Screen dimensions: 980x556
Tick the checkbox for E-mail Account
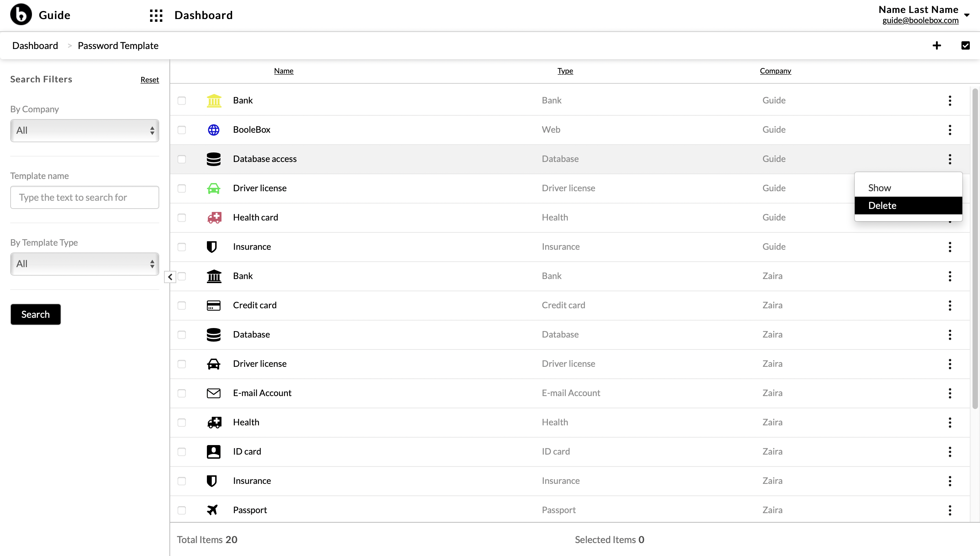click(x=182, y=393)
